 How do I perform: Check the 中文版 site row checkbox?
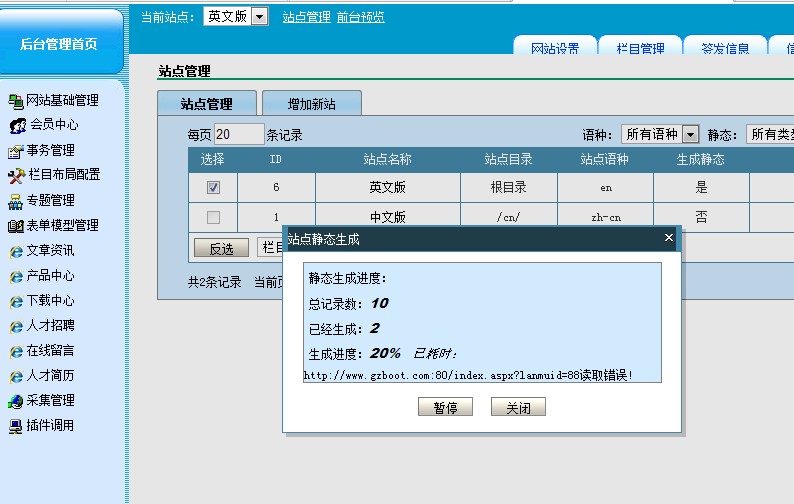tap(213, 217)
